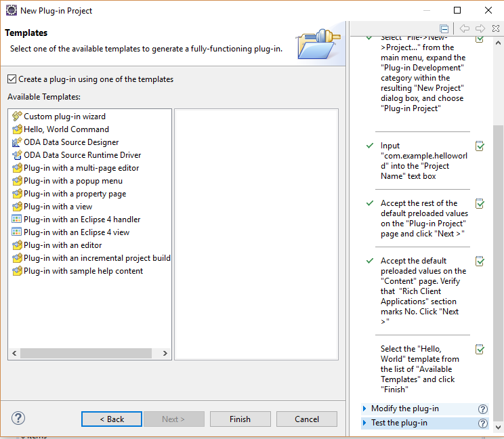The height and width of the screenshot is (439, 504).
Task: Click the Eclipse 4 handler template icon
Action: [x=17, y=219]
